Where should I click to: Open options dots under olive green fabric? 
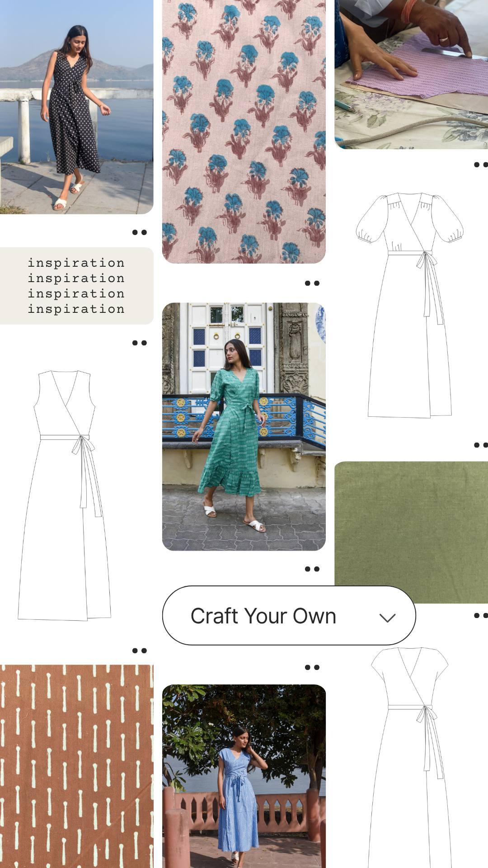tap(480, 616)
